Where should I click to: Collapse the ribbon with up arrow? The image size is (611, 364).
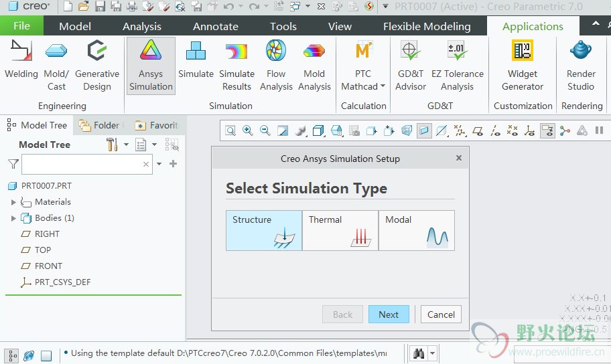(596, 23)
